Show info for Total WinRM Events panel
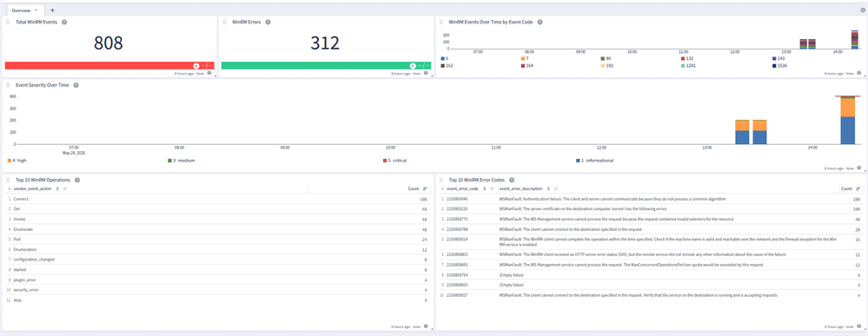868x336 pixels. (64, 23)
